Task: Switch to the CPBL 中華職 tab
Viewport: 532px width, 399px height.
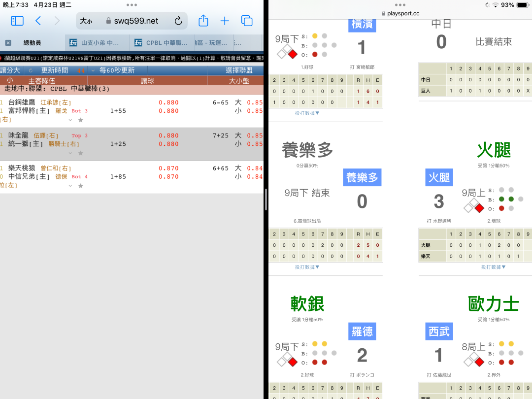Action: 163,43
